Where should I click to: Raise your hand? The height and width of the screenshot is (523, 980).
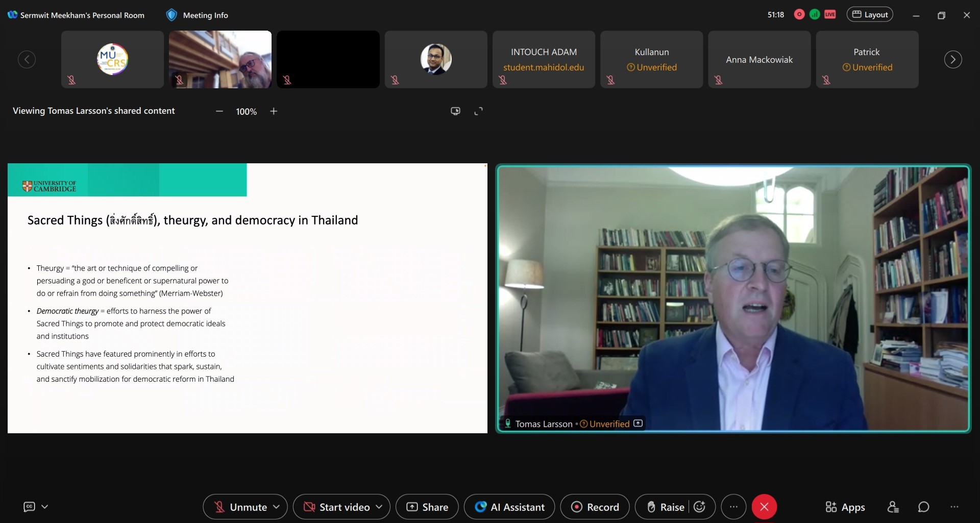[666, 507]
